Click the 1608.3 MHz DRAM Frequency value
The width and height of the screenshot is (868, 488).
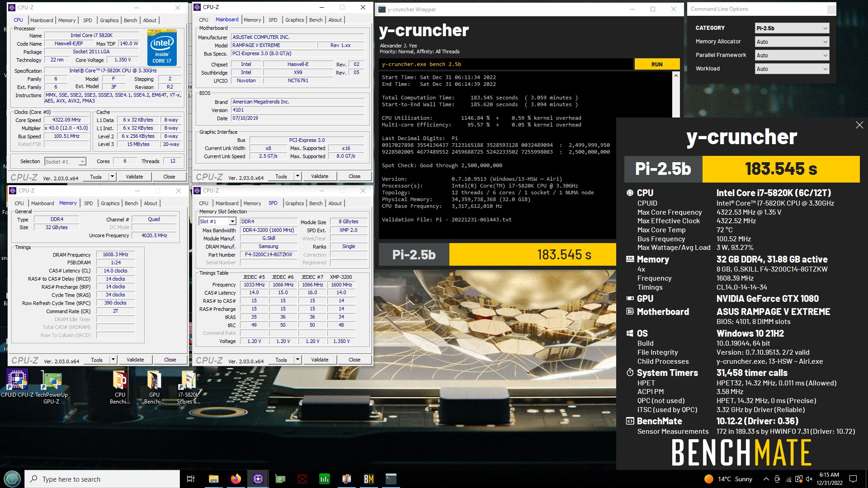[x=115, y=254]
